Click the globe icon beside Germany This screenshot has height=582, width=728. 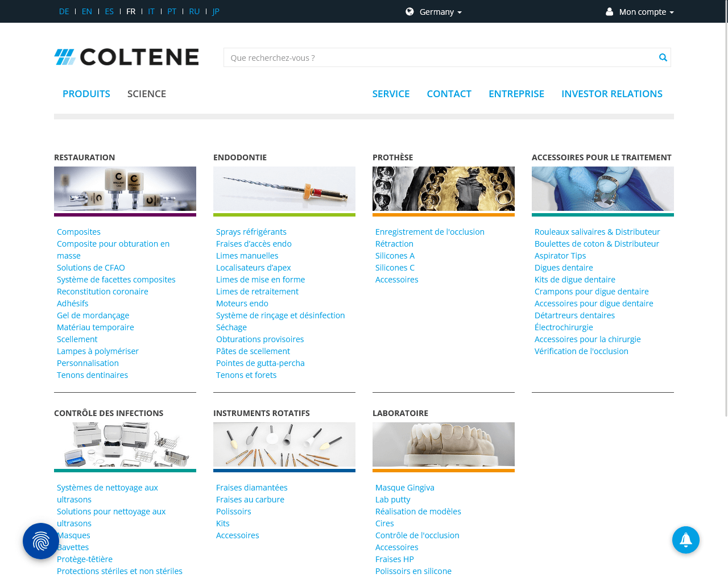click(409, 11)
